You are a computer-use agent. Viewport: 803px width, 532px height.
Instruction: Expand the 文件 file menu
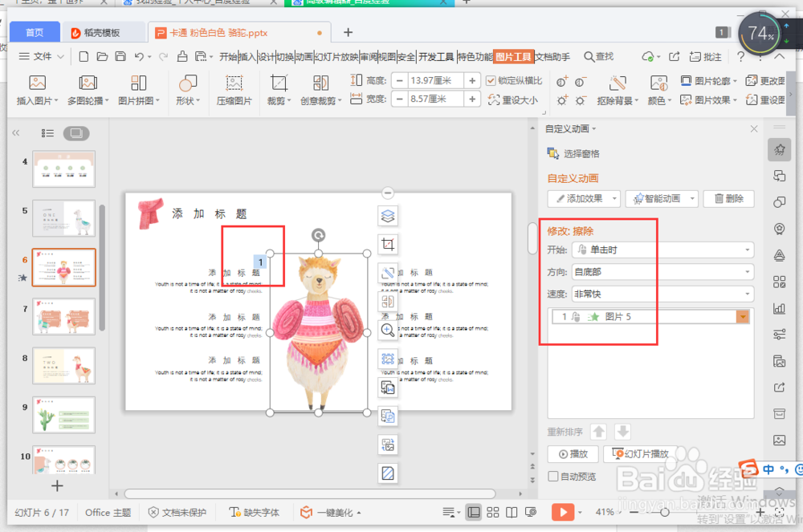(x=42, y=56)
